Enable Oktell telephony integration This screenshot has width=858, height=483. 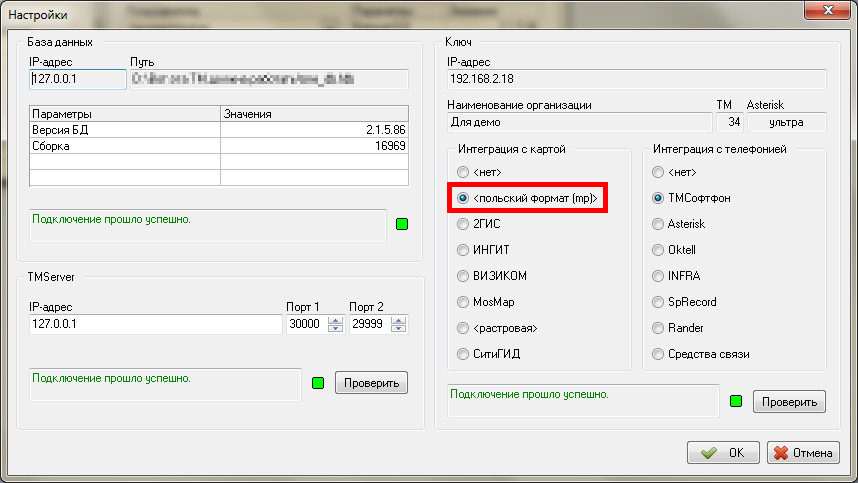[658, 250]
